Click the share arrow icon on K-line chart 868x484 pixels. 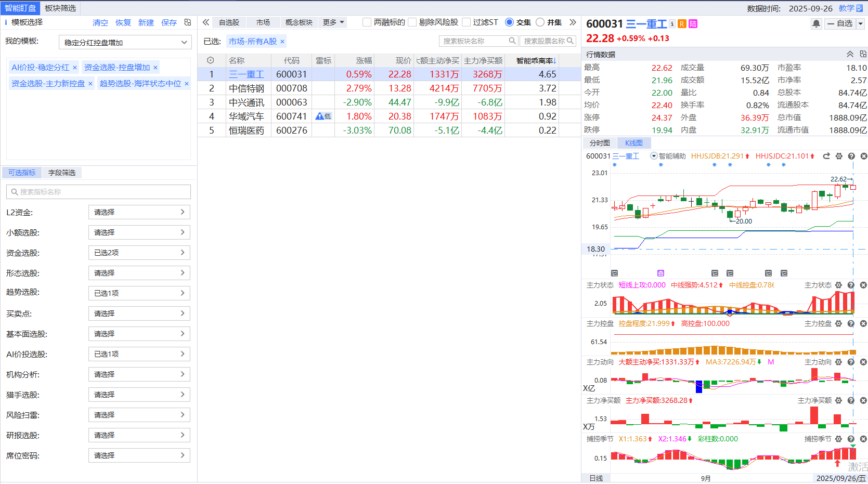(826, 156)
